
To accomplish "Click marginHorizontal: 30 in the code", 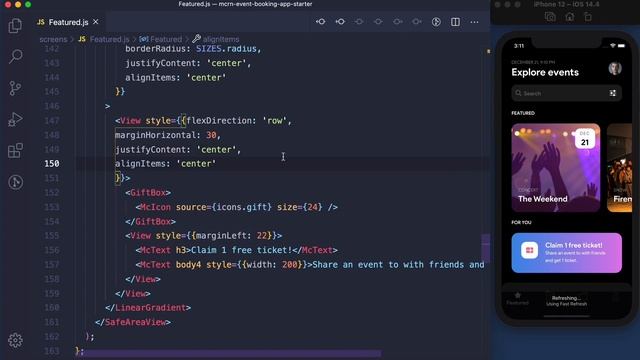I will click(167, 135).
